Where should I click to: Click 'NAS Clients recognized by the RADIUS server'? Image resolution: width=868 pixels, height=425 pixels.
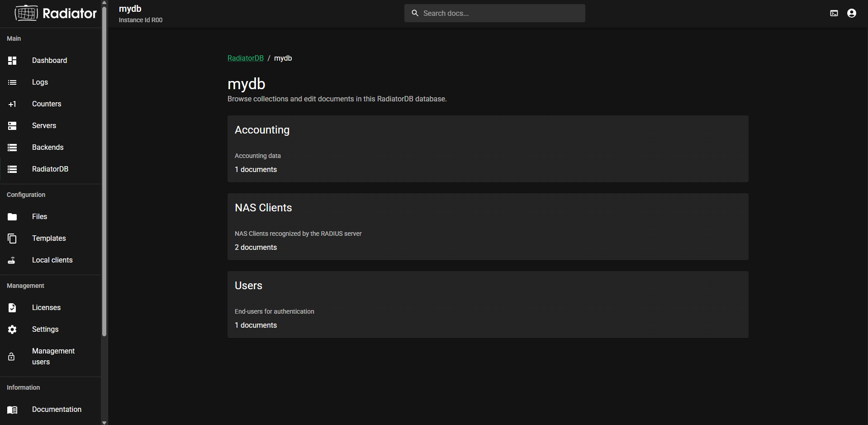tap(298, 234)
